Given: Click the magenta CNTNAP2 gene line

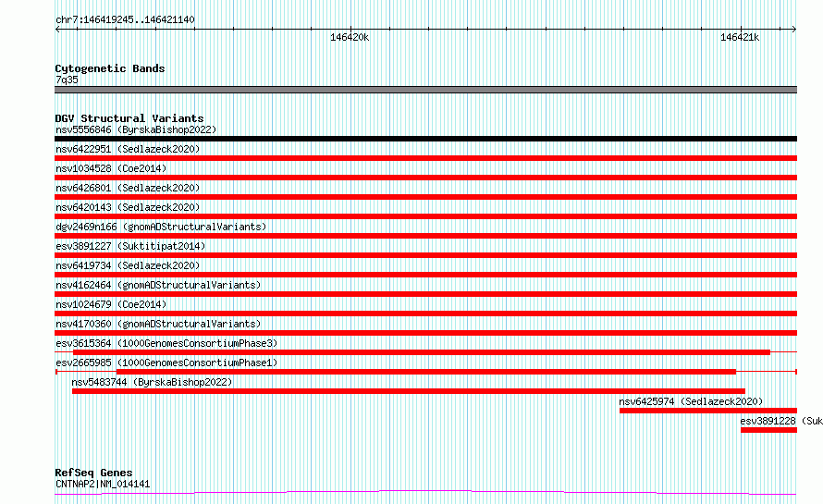Looking at the screenshot, I should click(425, 493).
